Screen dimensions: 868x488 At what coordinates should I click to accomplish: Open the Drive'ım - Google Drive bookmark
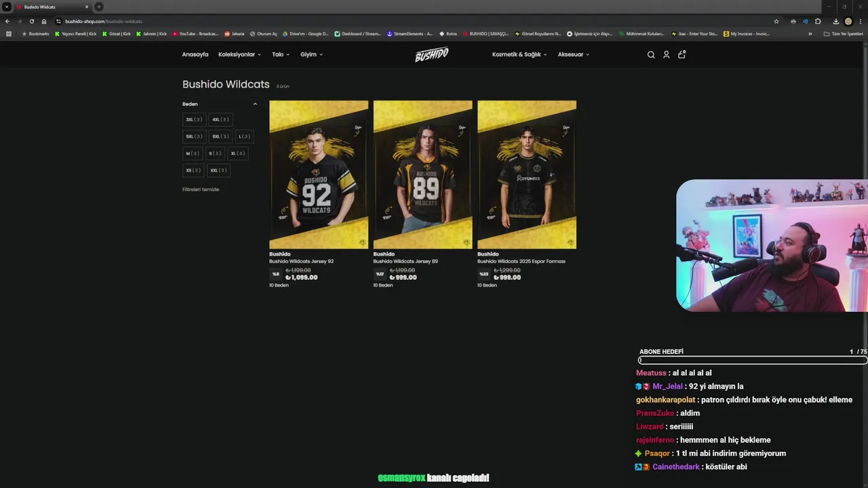pos(306,33)
